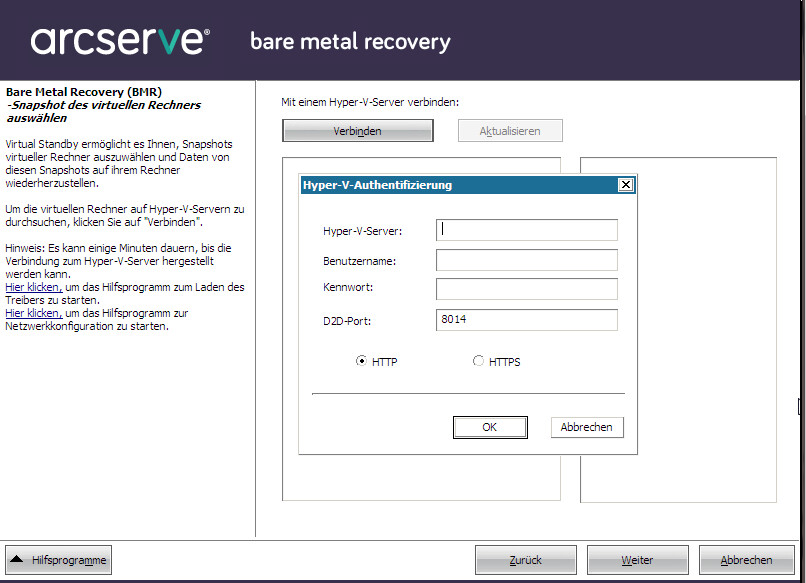Select the HTTPS radio button
806x583 pixels.
[x=478, y=361]
